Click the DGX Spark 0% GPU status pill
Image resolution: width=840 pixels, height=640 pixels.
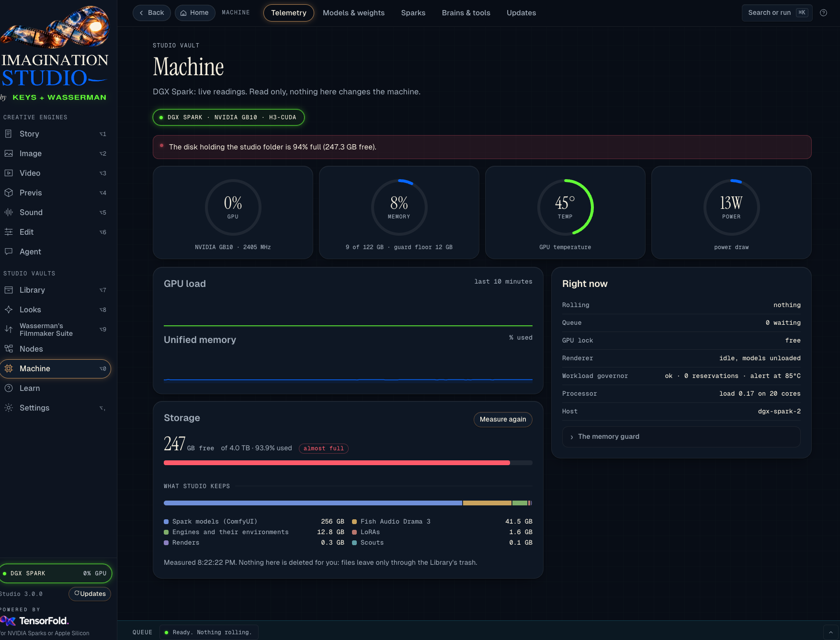[x=56, y=573]
